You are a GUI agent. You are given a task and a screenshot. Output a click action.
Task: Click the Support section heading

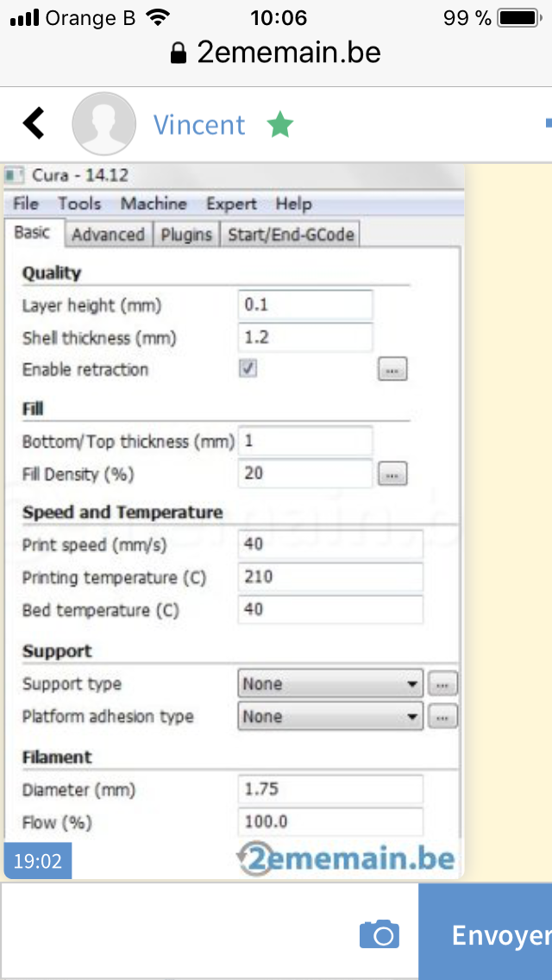pos(57,651)
